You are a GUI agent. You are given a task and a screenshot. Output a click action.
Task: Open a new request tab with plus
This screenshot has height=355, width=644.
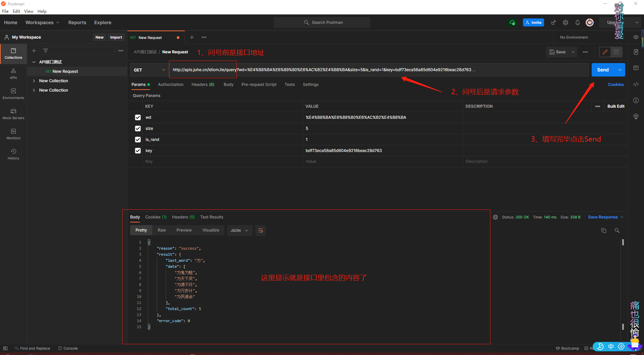(192, 37)
